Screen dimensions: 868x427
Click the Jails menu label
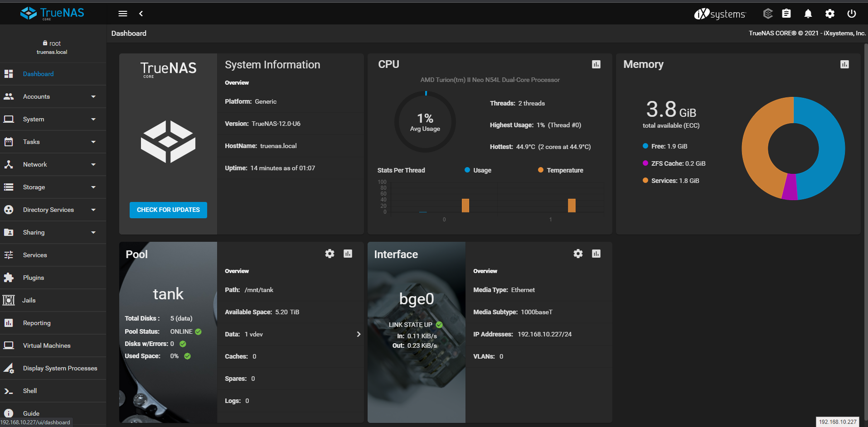click(29, 300)
